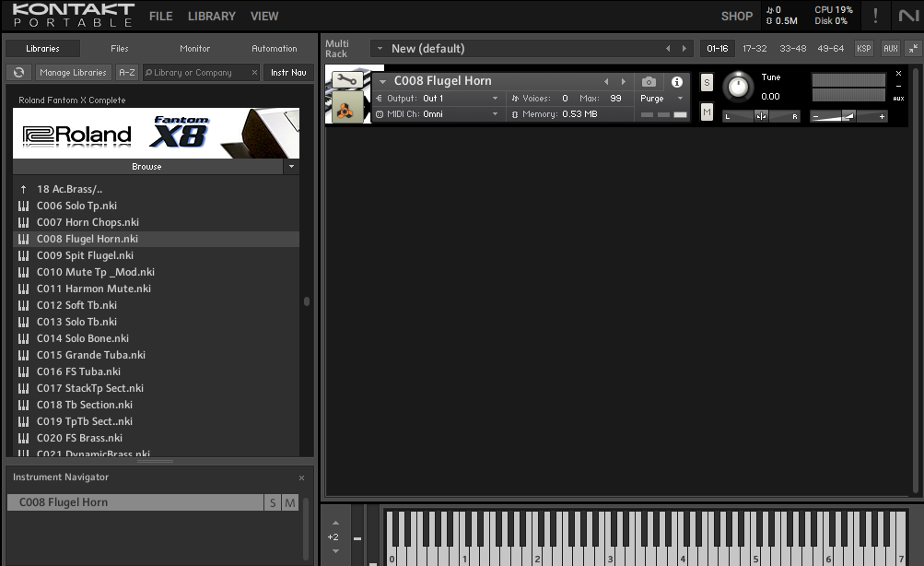
Task: Mute the C008 Flugel Horn instrument
Action: pos(707,112)
